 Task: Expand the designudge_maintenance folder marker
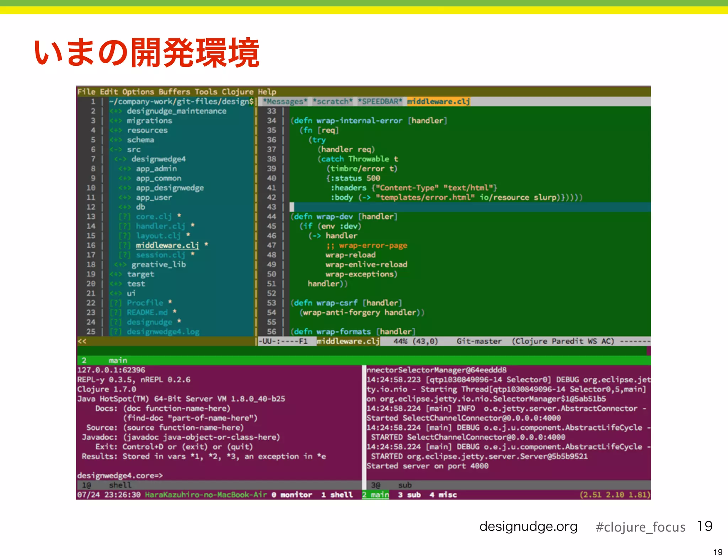(x=116, y=111)
